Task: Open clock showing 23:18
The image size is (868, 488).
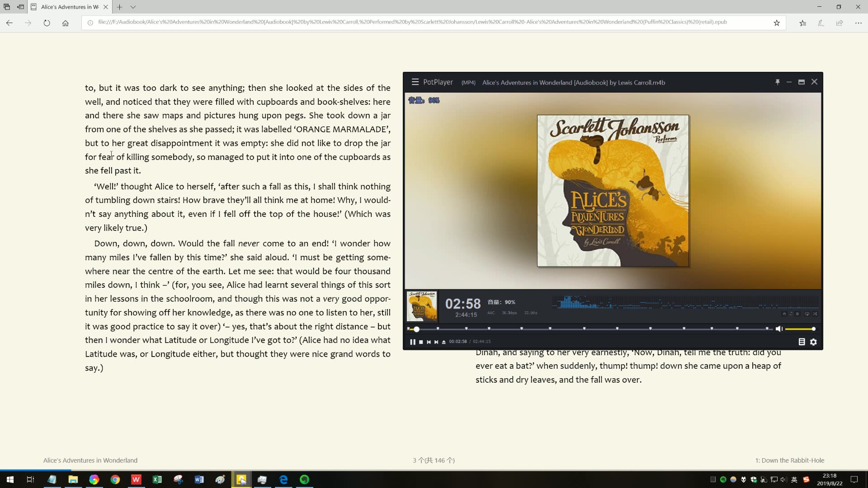Action: (830, 479)
